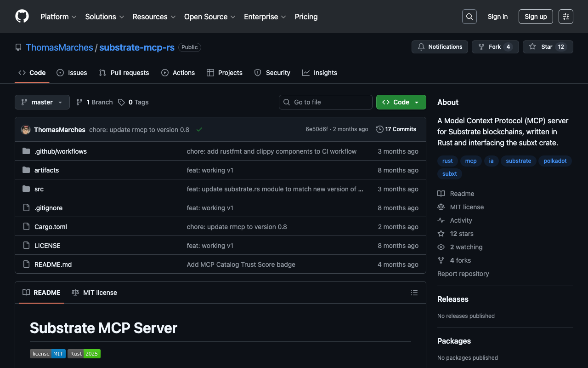
Task: Open the appearance settings icon in the header
Action: 566,17
